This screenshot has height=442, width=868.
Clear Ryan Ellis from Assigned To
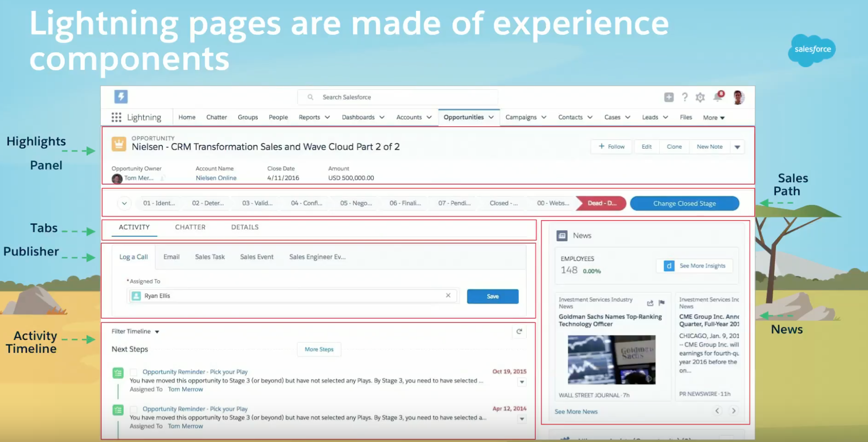[448, 296]
